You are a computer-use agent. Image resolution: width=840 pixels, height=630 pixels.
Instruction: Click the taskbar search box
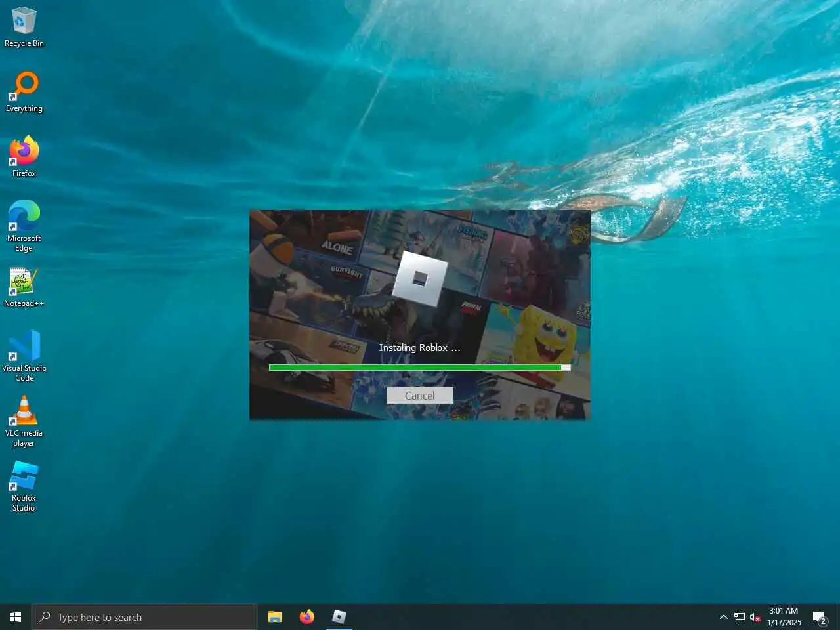click(144, 617)
